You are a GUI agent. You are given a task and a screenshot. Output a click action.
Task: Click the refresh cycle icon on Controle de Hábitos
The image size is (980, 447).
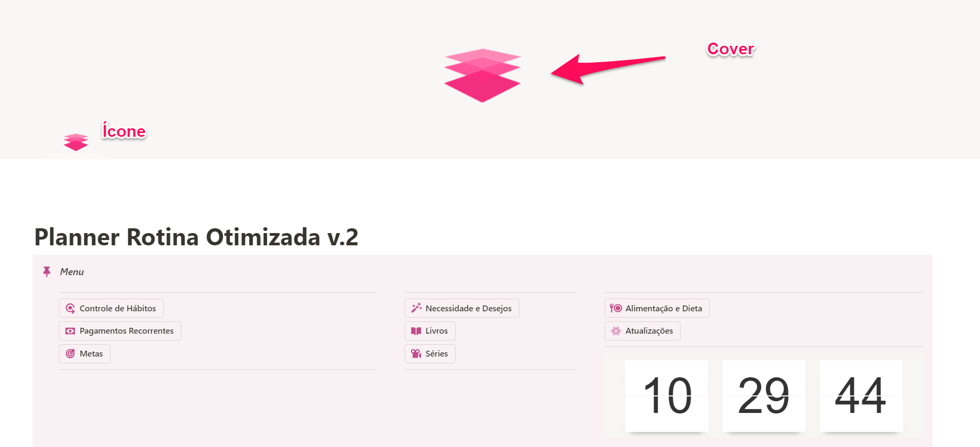pos(70,308)
